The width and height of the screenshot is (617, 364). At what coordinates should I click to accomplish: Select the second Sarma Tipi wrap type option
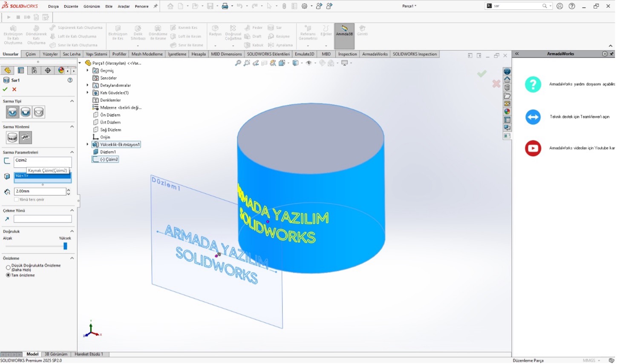coord(26,112)
